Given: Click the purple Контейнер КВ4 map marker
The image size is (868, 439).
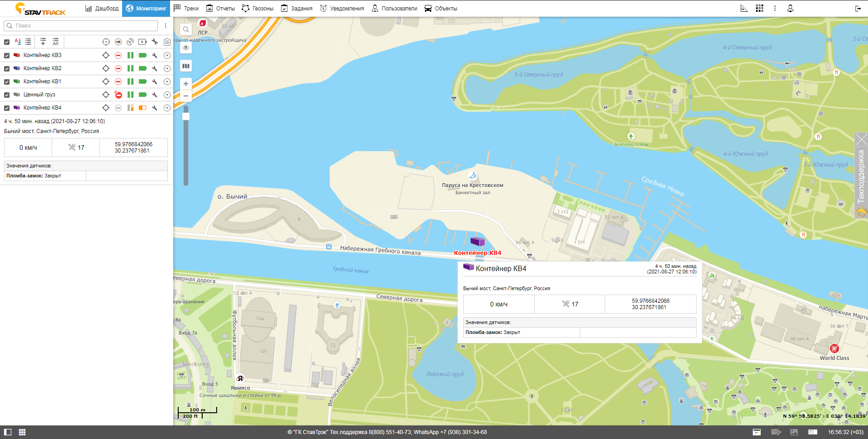Looking at the screenshot, I should (477, 241).
